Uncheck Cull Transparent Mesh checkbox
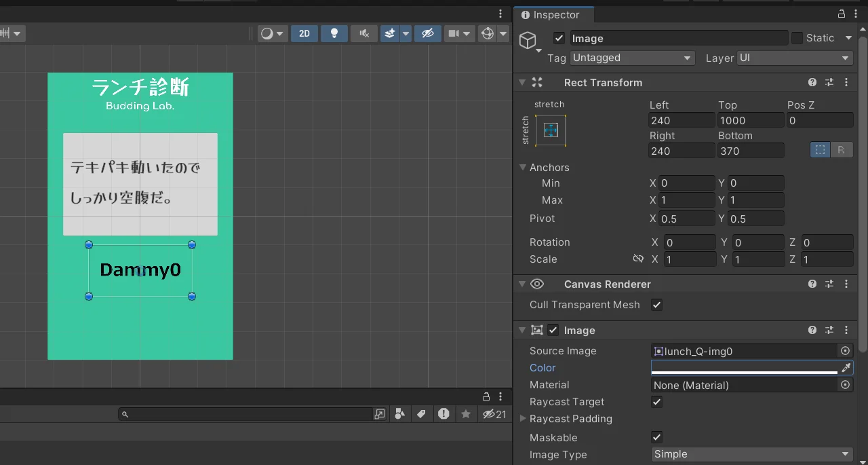The image size is (868, 465). tap(656, 305)
